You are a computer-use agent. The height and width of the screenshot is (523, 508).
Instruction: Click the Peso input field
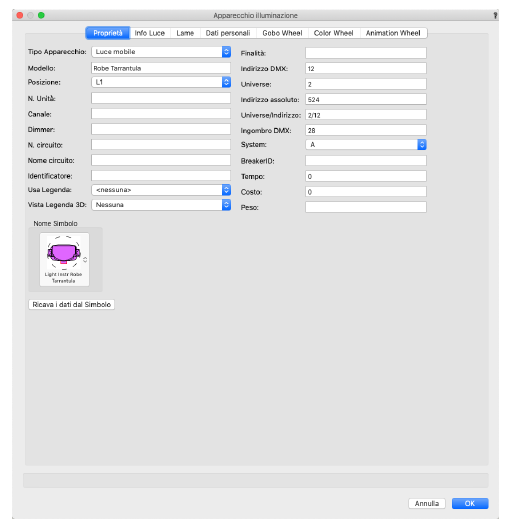coord(366,207)
